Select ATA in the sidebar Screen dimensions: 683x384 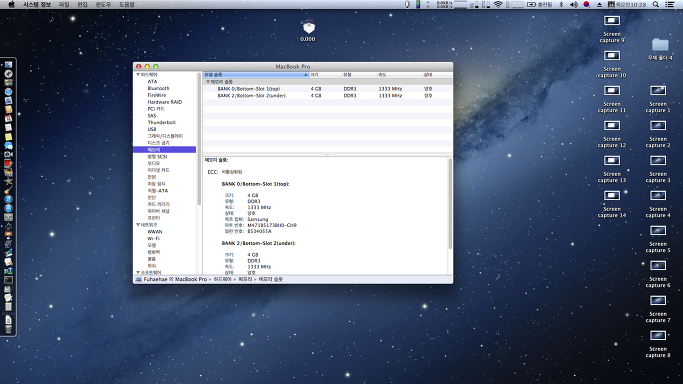point(152,81)
